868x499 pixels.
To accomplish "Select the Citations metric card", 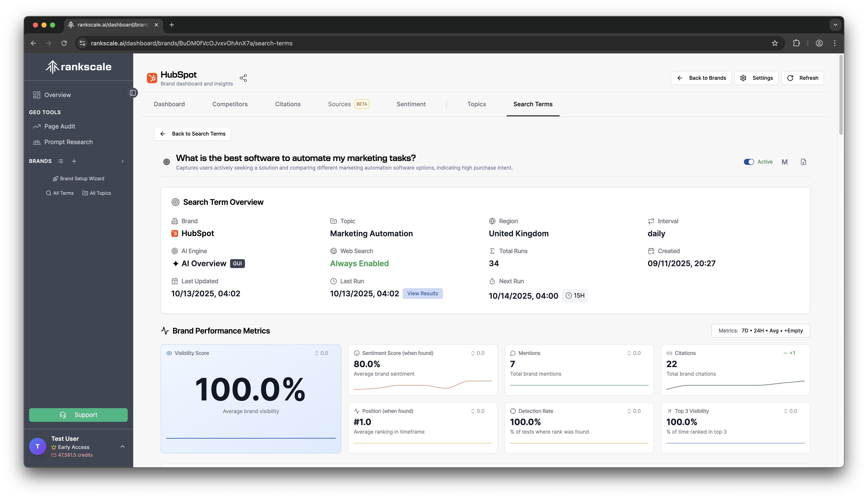I will tap(735, 370).
